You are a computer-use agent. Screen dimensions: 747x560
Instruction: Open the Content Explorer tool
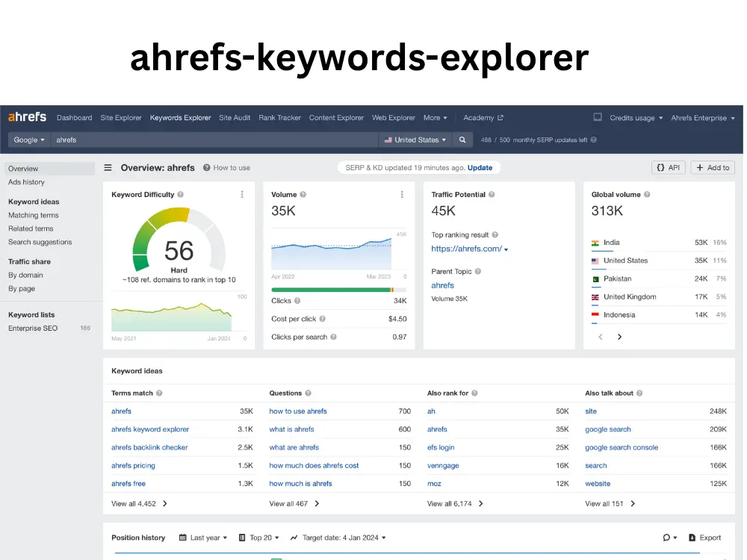point(336,118)
